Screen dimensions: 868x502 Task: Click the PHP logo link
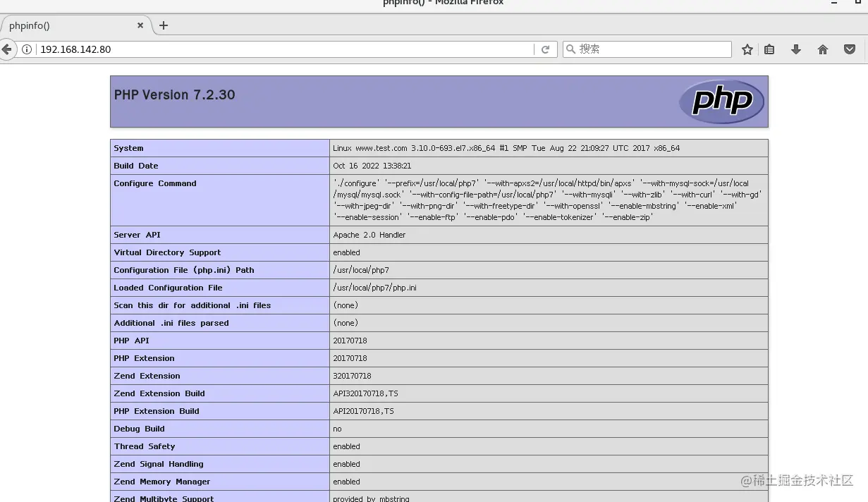[721, 102]
